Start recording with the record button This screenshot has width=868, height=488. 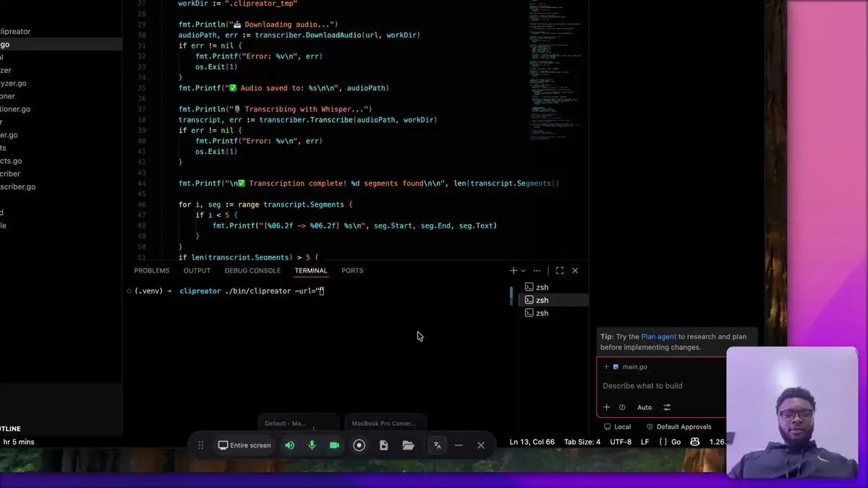click(x=359, y=445)
